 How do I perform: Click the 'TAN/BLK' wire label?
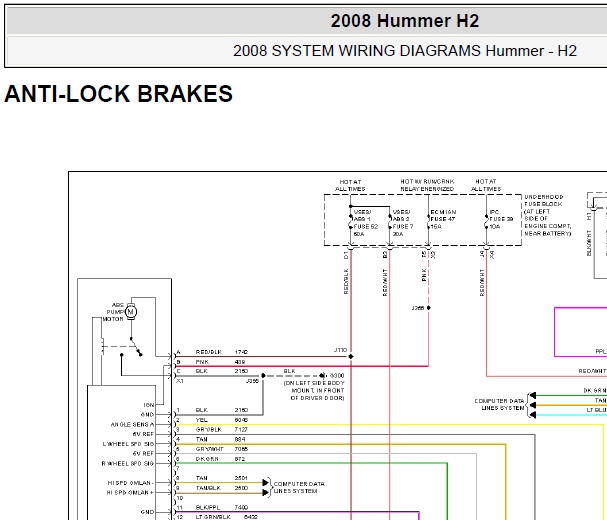coord(208,488)
